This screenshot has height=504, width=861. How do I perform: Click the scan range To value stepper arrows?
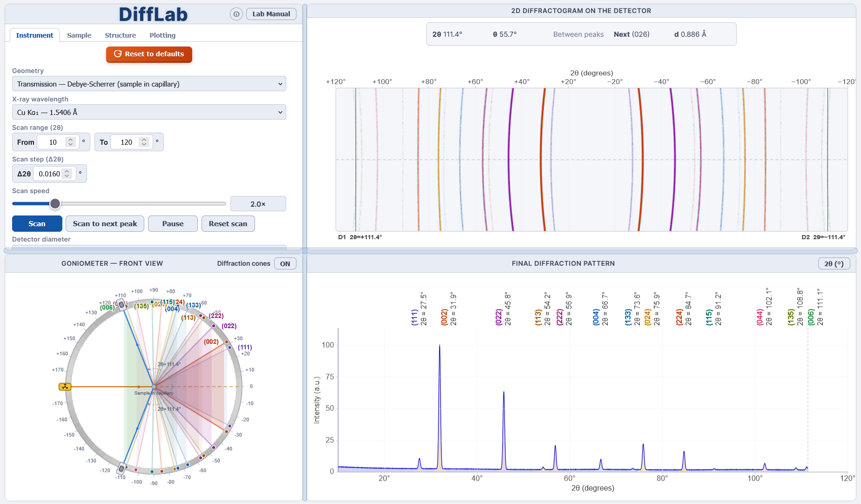pos(144,142)
